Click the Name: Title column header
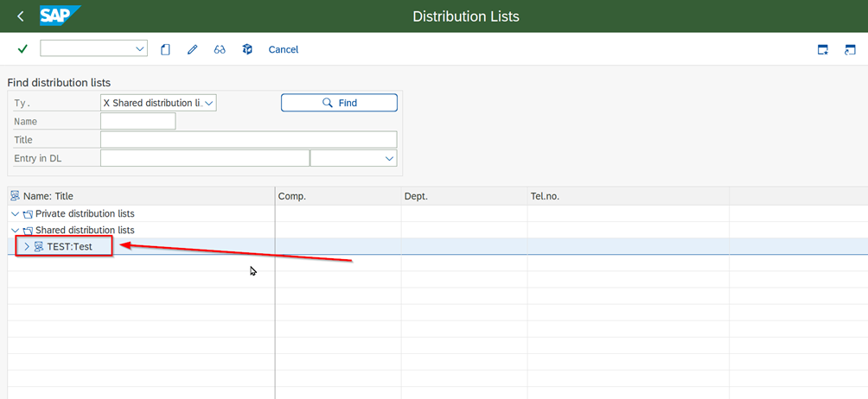The image size is (868, 399). 48,196
